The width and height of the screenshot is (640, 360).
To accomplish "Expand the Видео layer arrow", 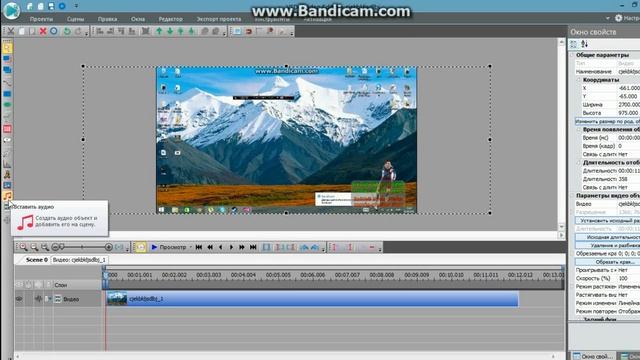I will coord(49,299).
